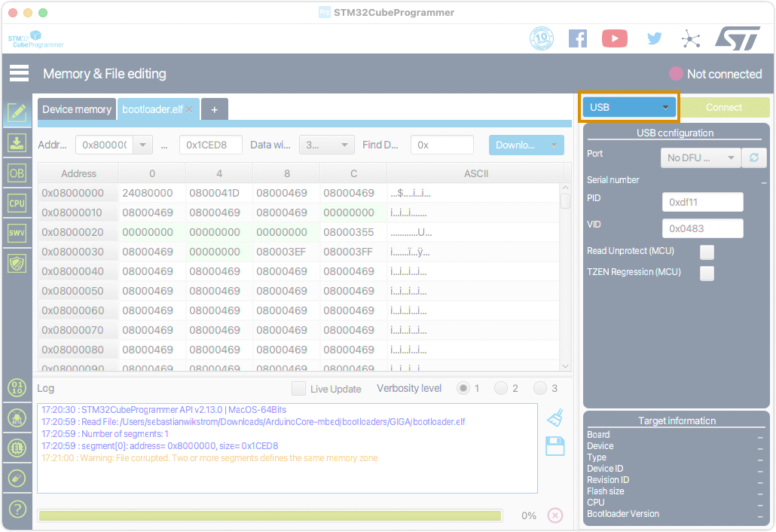
Task: Click the progress bar at bottom
Action: 270,515
